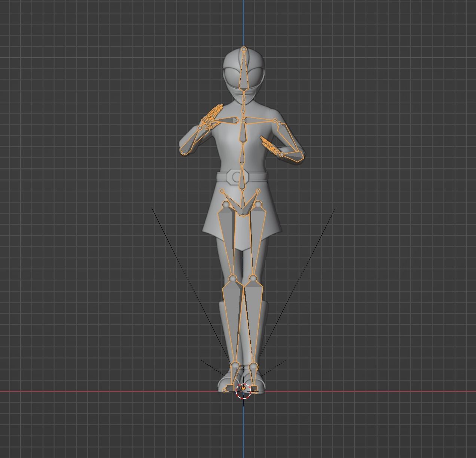Select the middle spine bone above the belt
This screenshot has height=458, width=476.
click(x=242, y=154)
